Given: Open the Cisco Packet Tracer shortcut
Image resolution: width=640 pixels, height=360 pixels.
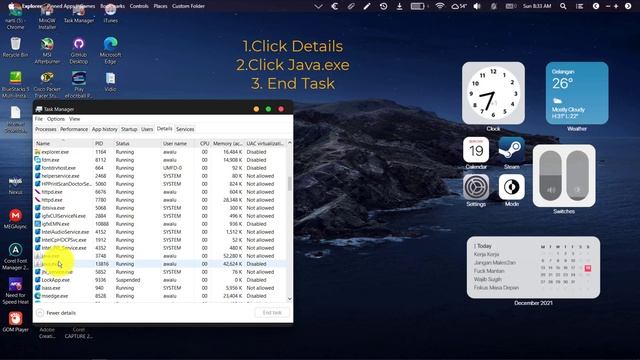Looking at the screenshot, I should 47,84.
